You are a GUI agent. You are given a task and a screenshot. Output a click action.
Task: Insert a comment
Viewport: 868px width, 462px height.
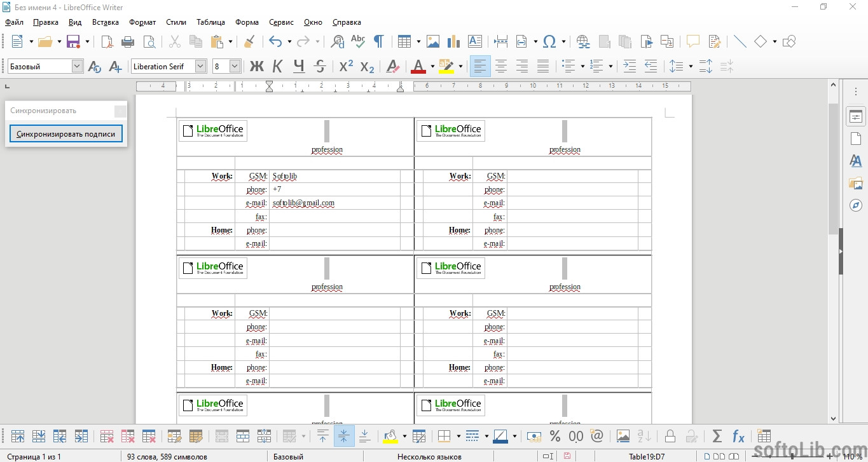click(x=693, y=42)
